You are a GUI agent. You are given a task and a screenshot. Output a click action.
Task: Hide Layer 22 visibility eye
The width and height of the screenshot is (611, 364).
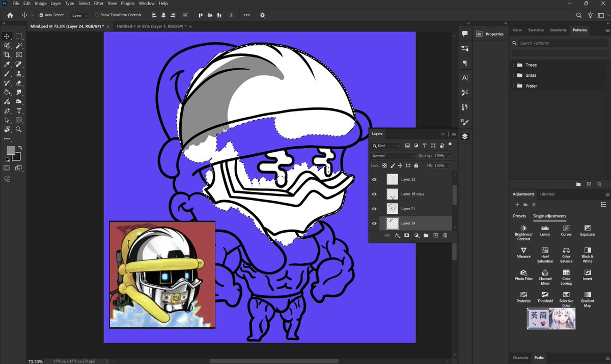[x=374, y=179]
